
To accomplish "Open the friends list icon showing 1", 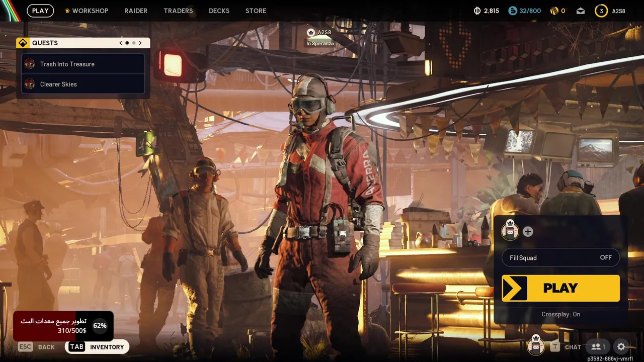I will point(598,346).
